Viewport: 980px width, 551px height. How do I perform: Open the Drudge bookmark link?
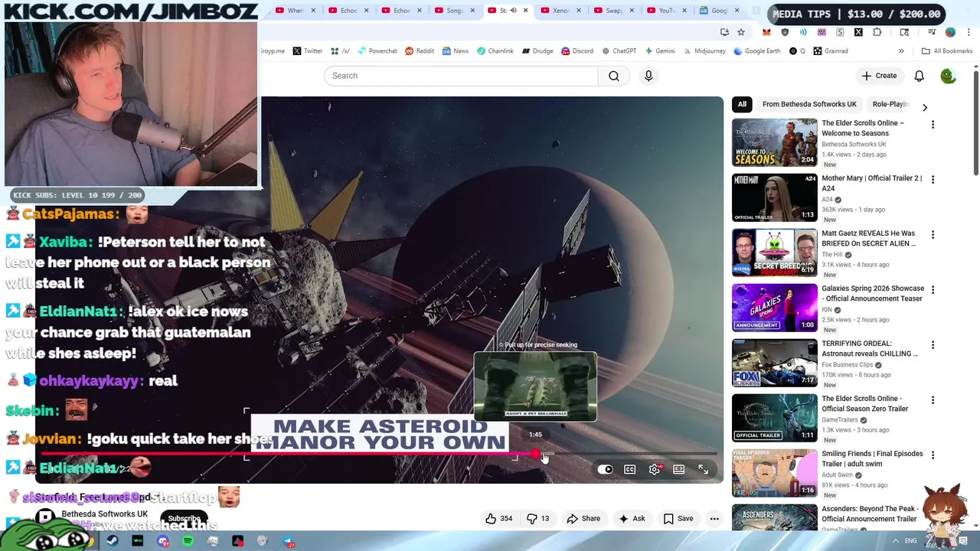click(x=537, y=51)
